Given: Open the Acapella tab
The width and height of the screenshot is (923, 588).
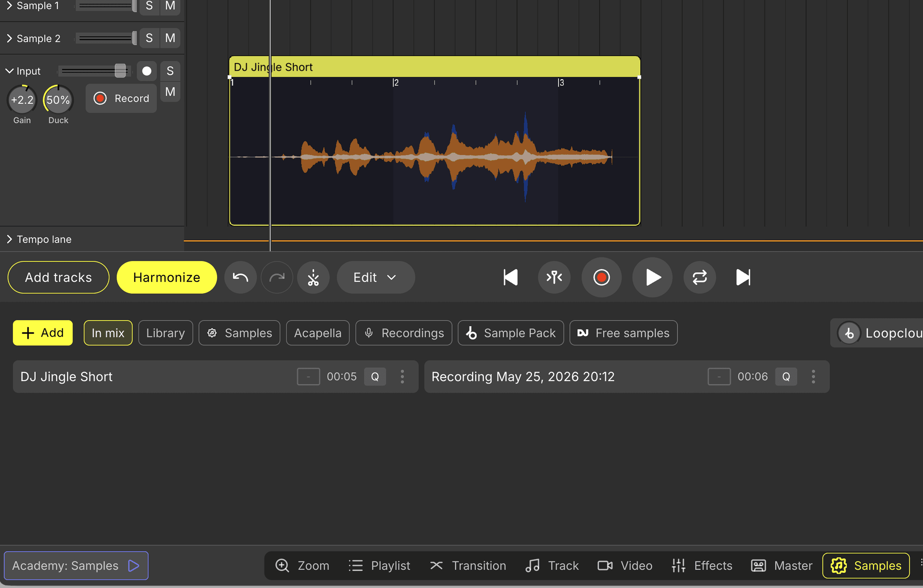Looking at the screenshot, I should (x=318, y=333).
